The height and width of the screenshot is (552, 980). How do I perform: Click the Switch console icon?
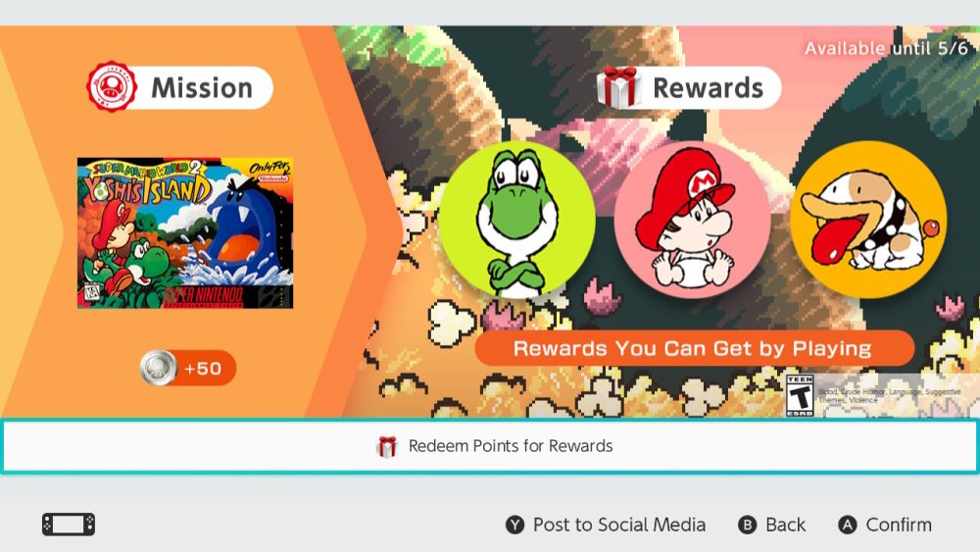[x=69, y=525]
